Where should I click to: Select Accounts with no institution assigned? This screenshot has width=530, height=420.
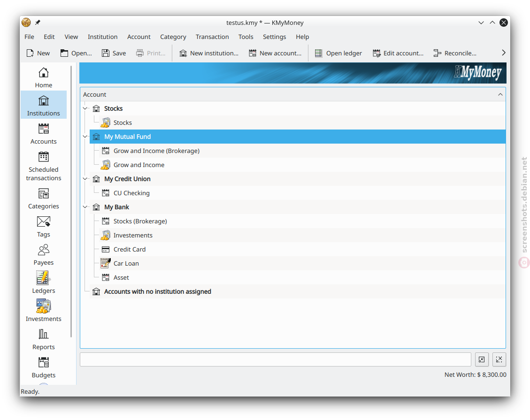coord(298,291)
